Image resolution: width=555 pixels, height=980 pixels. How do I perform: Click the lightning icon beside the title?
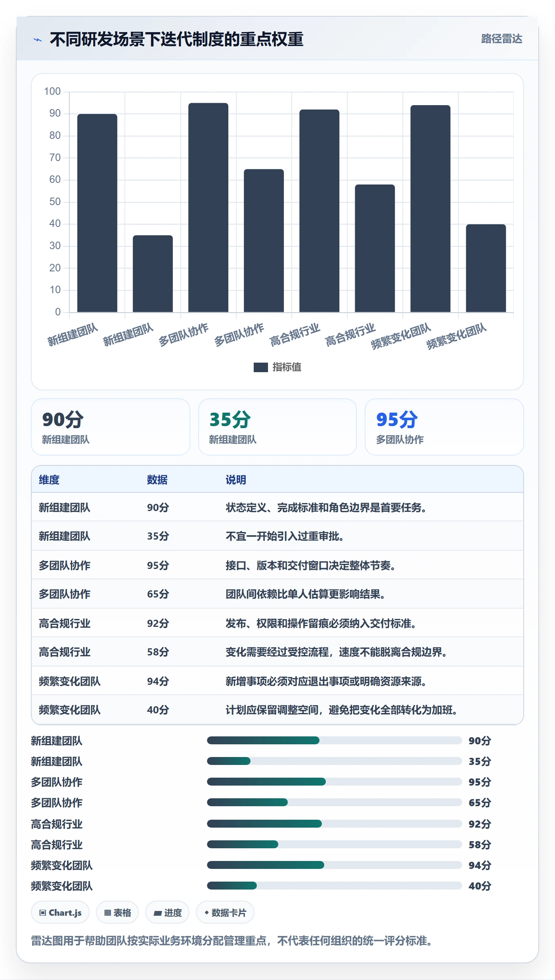pyautogui.click(x=38, y=40)
